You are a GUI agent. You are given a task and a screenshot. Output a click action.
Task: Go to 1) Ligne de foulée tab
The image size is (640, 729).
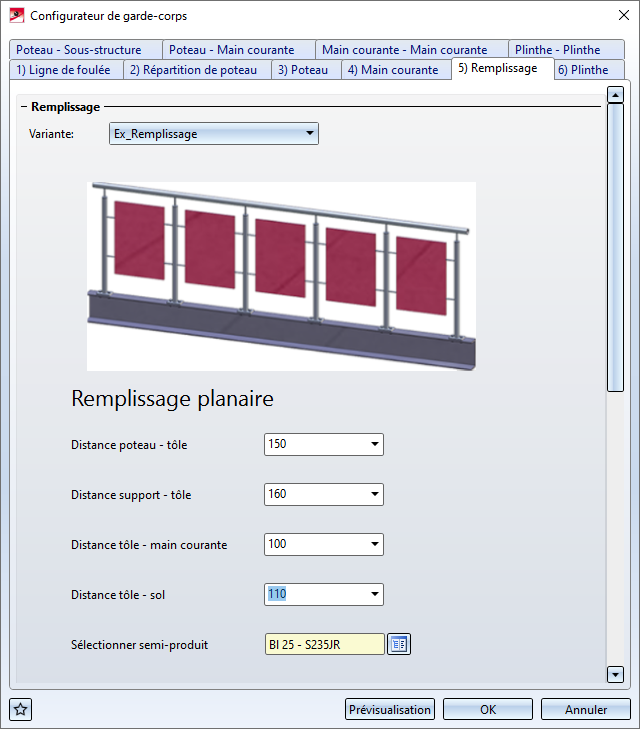tap(66, 70)
